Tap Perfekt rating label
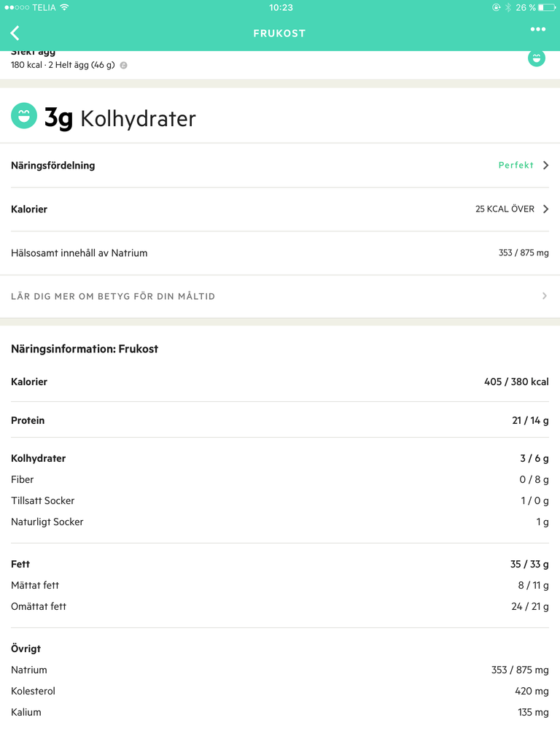This screenshot has height=747, width=560. click(x=516, y=166)
